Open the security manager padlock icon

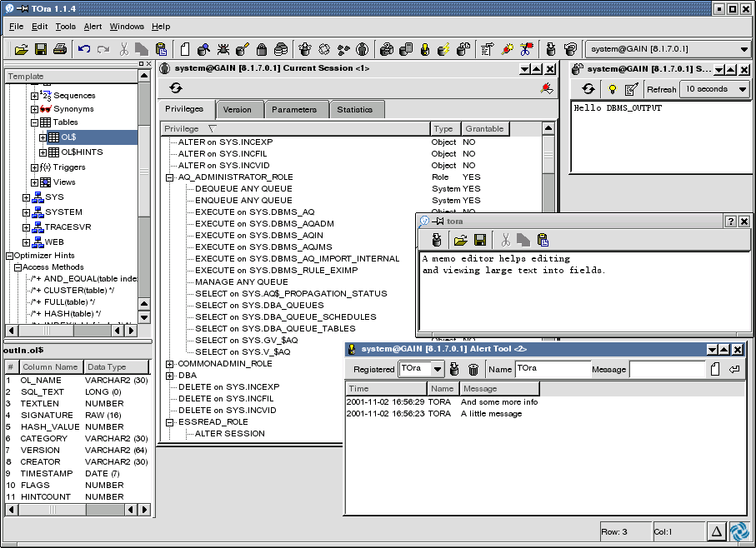[x=262, y=49]
